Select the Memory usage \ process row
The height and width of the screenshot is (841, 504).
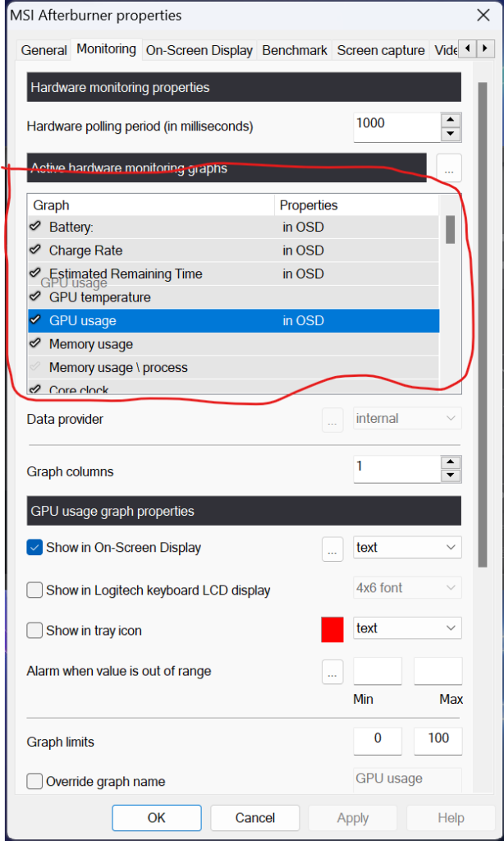coord(234,367)
